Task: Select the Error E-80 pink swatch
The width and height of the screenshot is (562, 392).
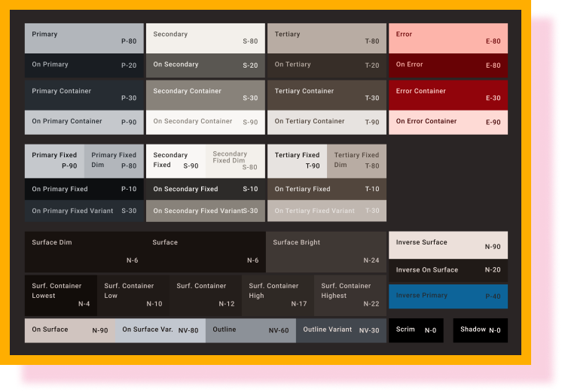Action: [447, 38]
